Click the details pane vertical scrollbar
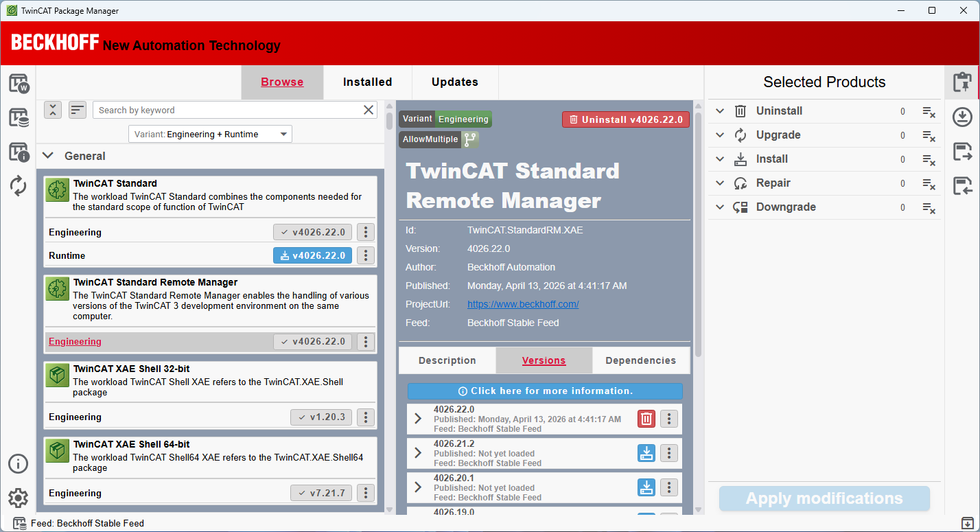980x532 pixels. point(698,233)
